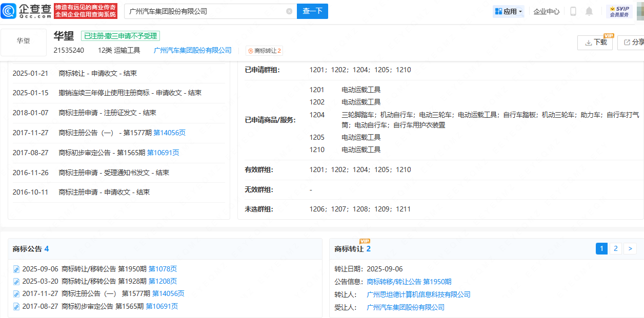Screen dimensions: 644x318
Task: Open page 第14056页 in the process timeline
Action: point(170,133)
